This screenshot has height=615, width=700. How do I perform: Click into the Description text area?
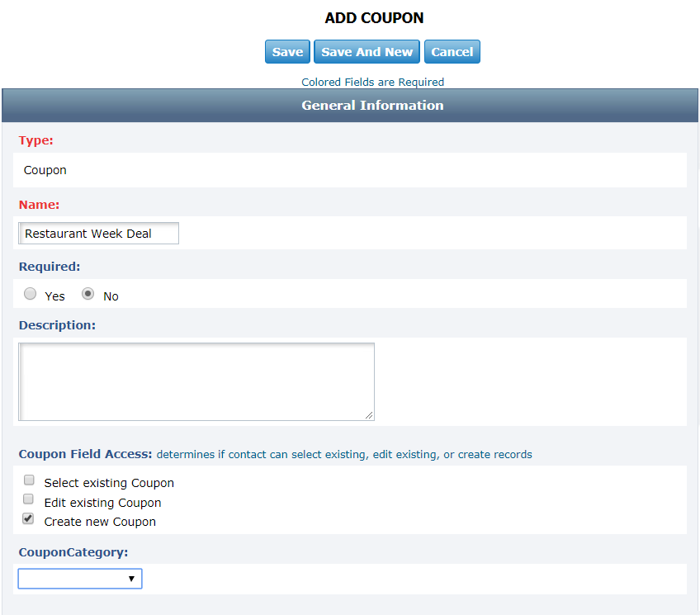[x=196, y=381]
